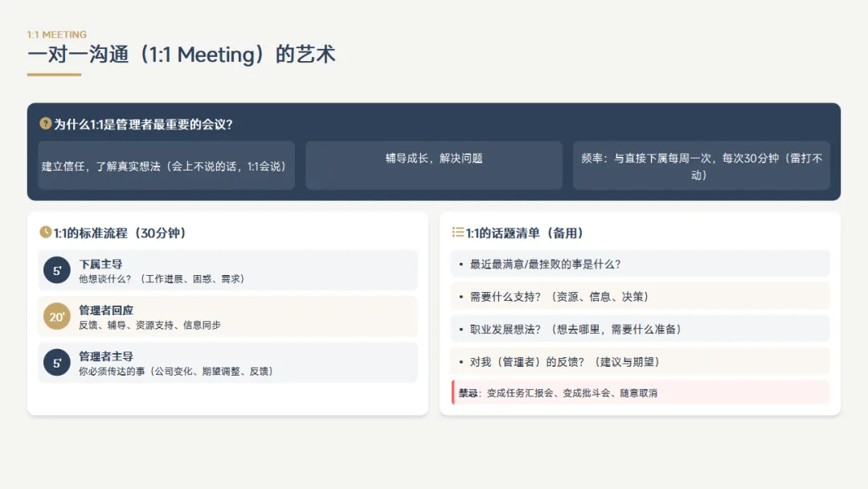The height and width of the screenshot is (489, 868).
Task: Click the question mark icon beside 为什么1:1
Action: click(45, 124)
